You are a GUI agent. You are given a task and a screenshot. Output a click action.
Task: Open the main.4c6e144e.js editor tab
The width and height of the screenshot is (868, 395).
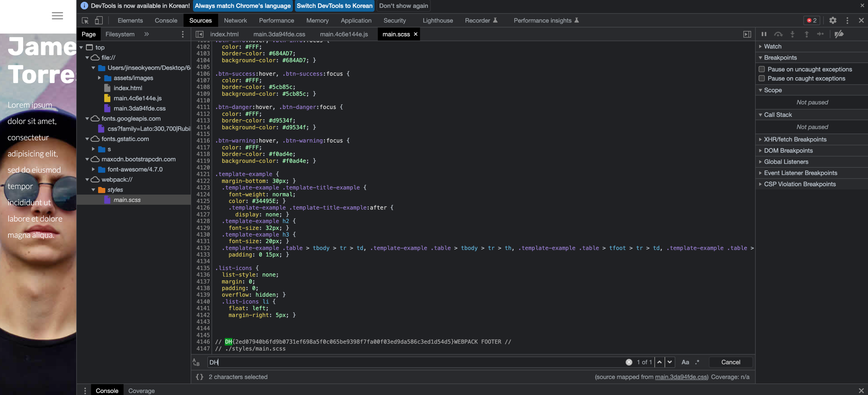point(344,34)
